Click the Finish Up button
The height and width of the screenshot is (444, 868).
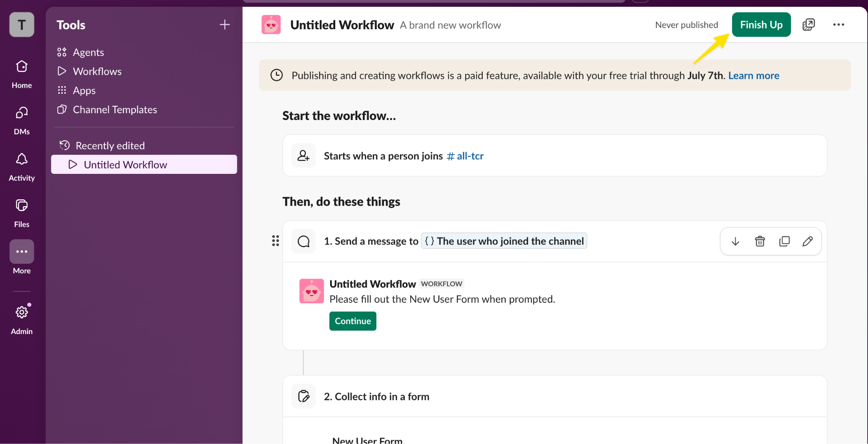761,25
